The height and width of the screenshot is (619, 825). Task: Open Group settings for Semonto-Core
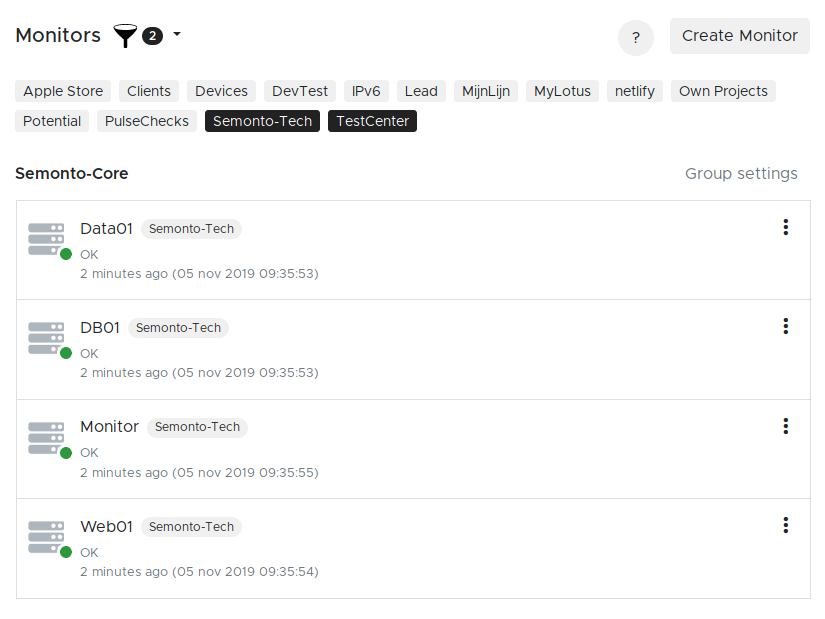741,174
